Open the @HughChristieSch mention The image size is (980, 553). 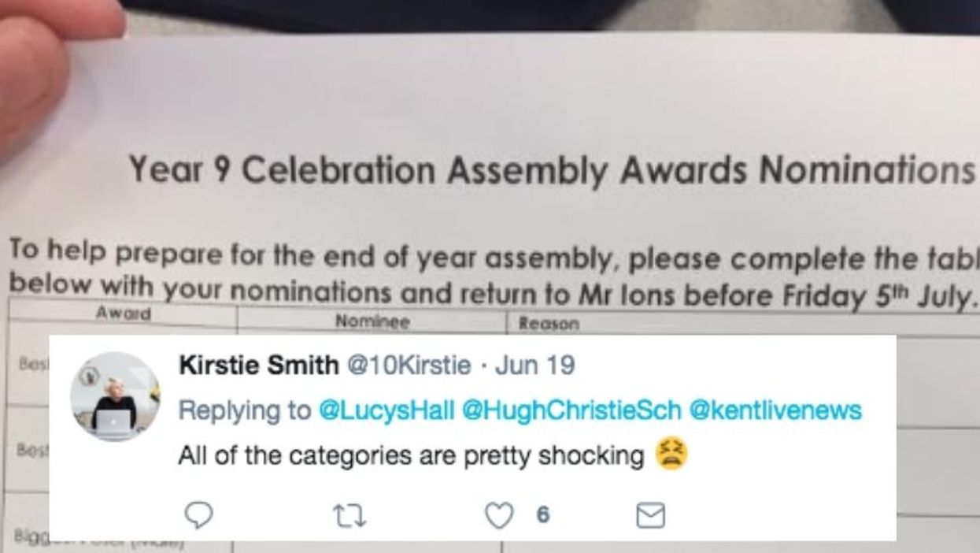click(x=571, y=410)
